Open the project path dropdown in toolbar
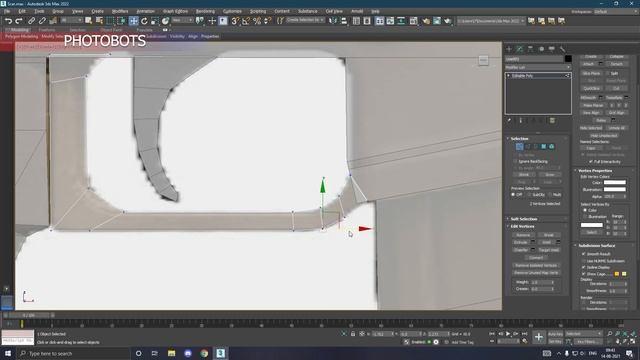 click(491, 21)
